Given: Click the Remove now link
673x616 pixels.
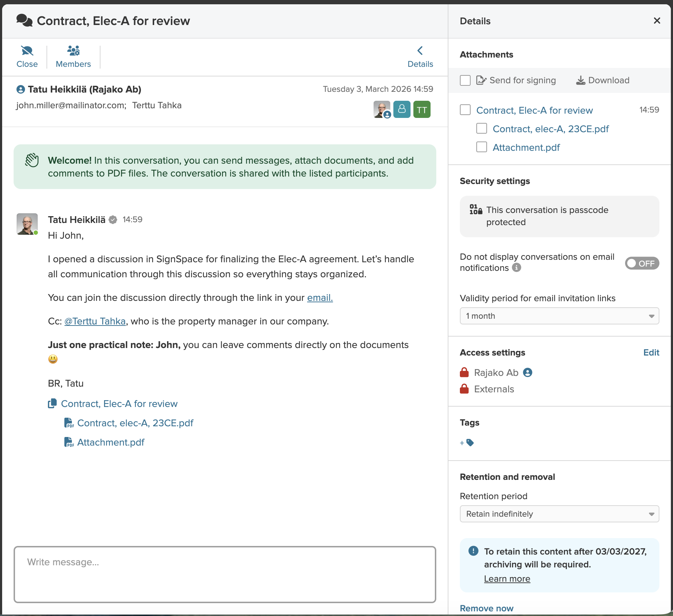Looking at the screenshot, I should [486, 608].
